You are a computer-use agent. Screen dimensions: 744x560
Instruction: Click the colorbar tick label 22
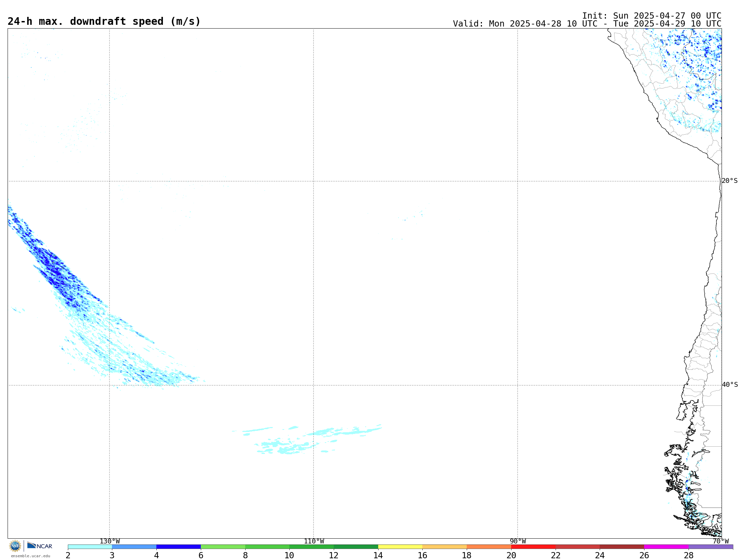(x=556, y=555)
